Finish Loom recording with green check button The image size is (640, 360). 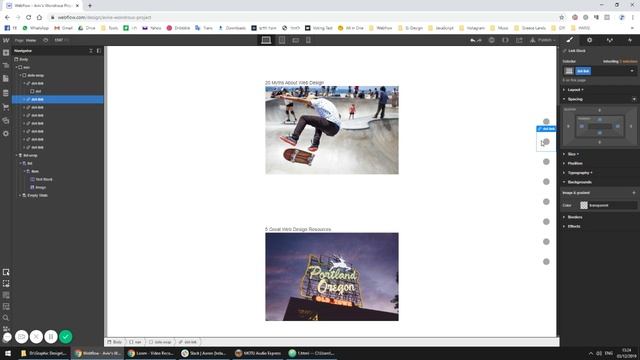(x=66, y=336)
